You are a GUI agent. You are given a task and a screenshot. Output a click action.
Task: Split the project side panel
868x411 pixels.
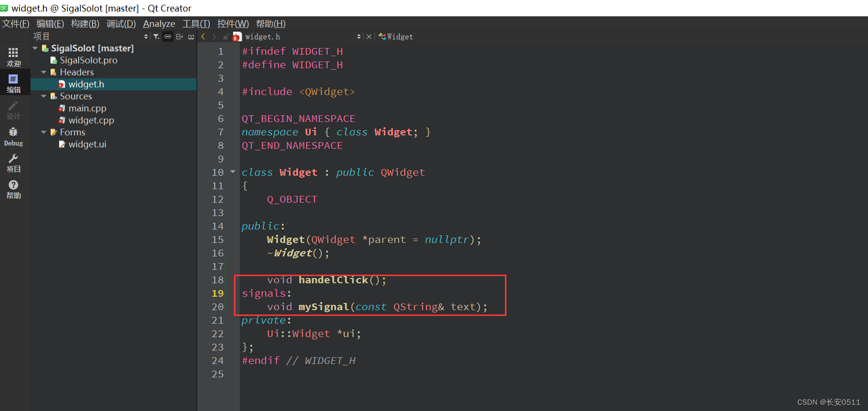179,36
